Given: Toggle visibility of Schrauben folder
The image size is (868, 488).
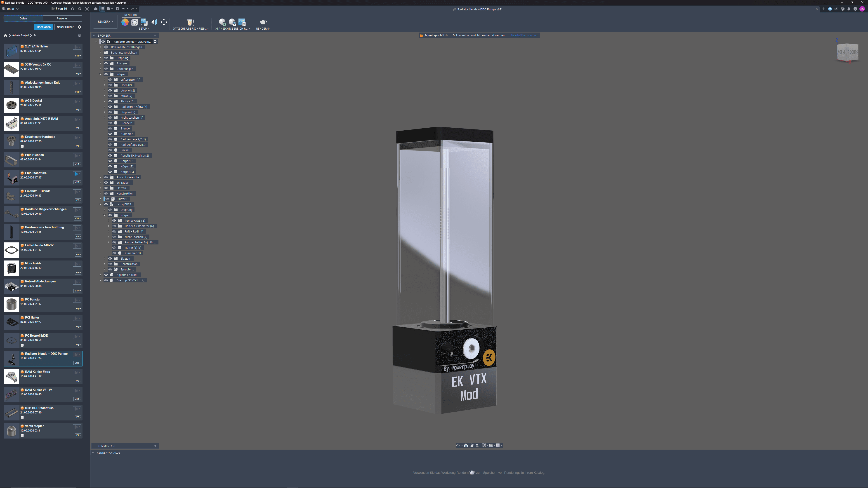Looking at the screenshot, I should pos(106,183).
